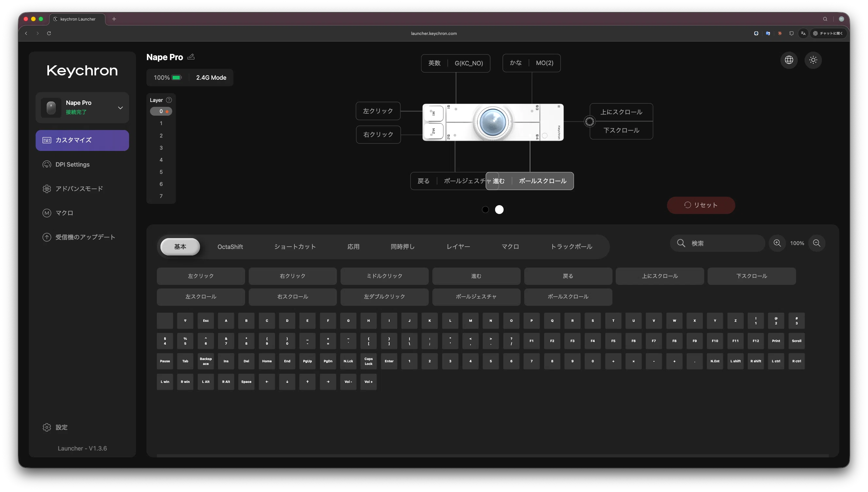Click the scroll wheel ring icon on device diagram
The height and width of the screenshot is (492, 868).
[590, 121]
